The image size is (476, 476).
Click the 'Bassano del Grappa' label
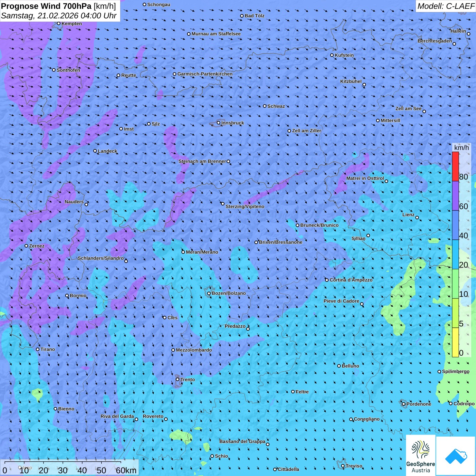(242, 441)
